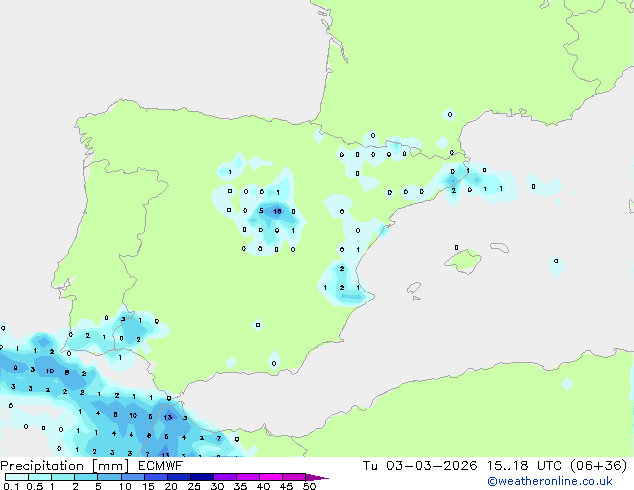
Task: Click the 5–10 mm legend color swatch
Action: tap(109, 477)
